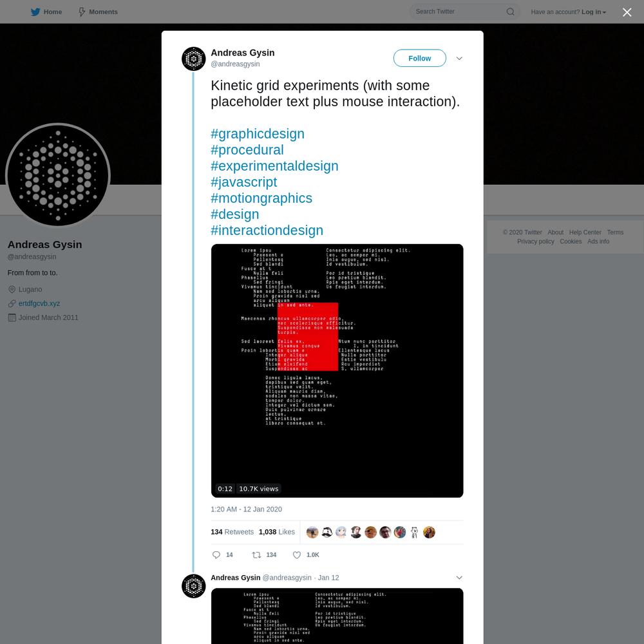Open the Log in dropdown
Image resolution: width=644 pixels, height=644 pixels.
point(594,12)
